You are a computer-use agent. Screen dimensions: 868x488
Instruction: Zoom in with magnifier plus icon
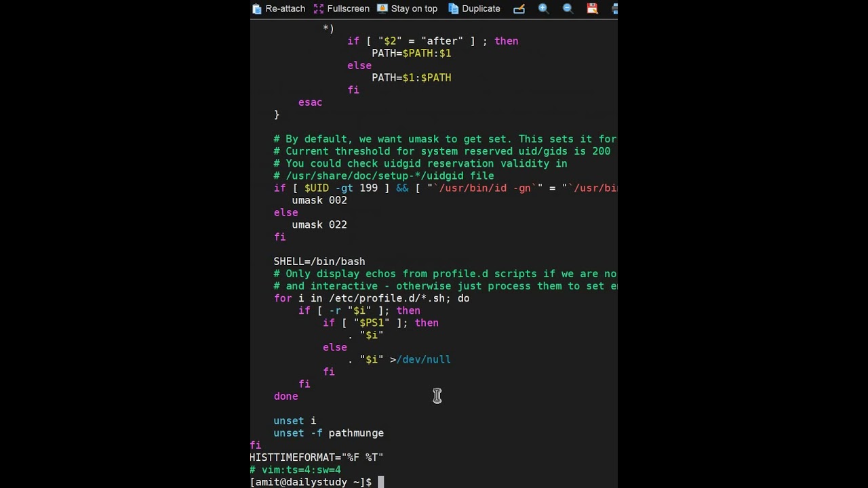click(543, 9)
